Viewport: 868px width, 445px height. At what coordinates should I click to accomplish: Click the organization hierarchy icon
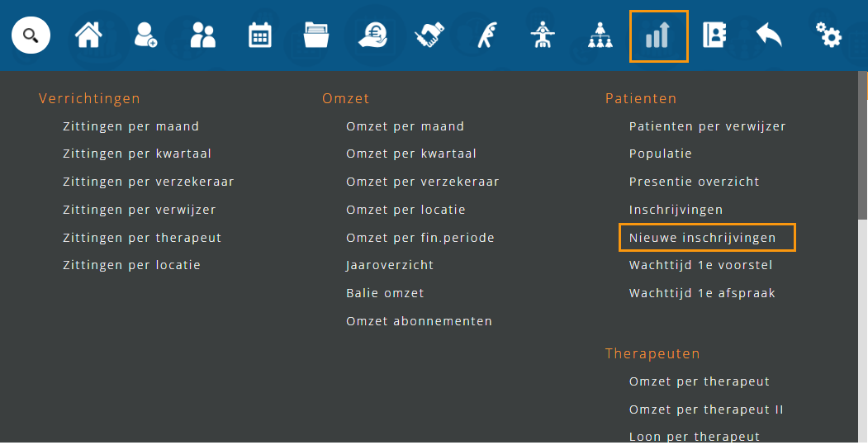[599, 36]
